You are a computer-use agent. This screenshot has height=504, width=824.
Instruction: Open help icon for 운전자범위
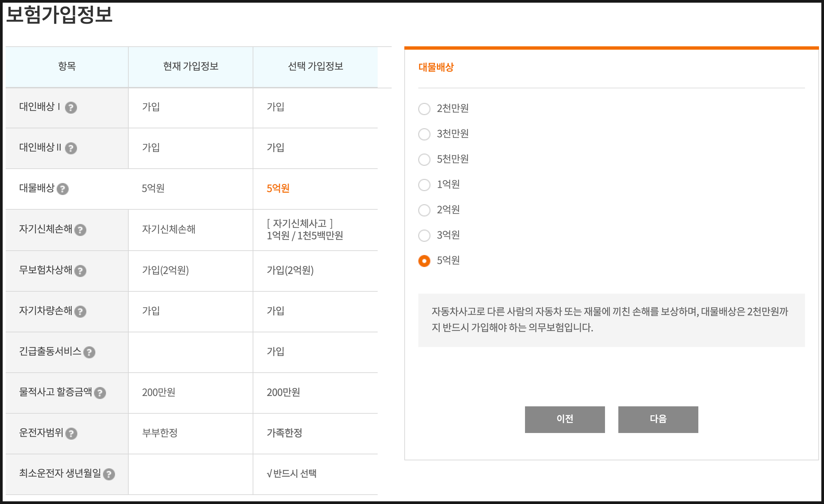[x=71, y=434]
